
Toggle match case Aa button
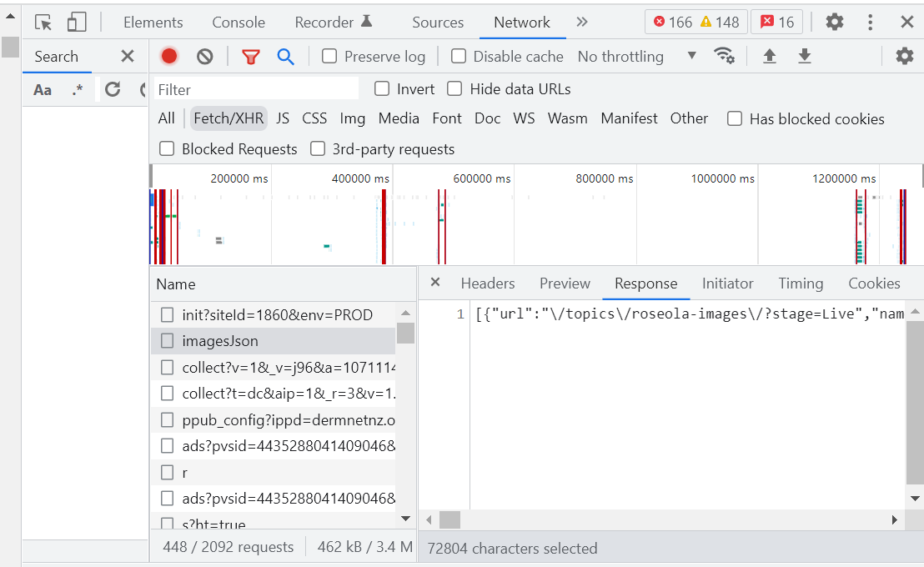(x=43, y=90)
